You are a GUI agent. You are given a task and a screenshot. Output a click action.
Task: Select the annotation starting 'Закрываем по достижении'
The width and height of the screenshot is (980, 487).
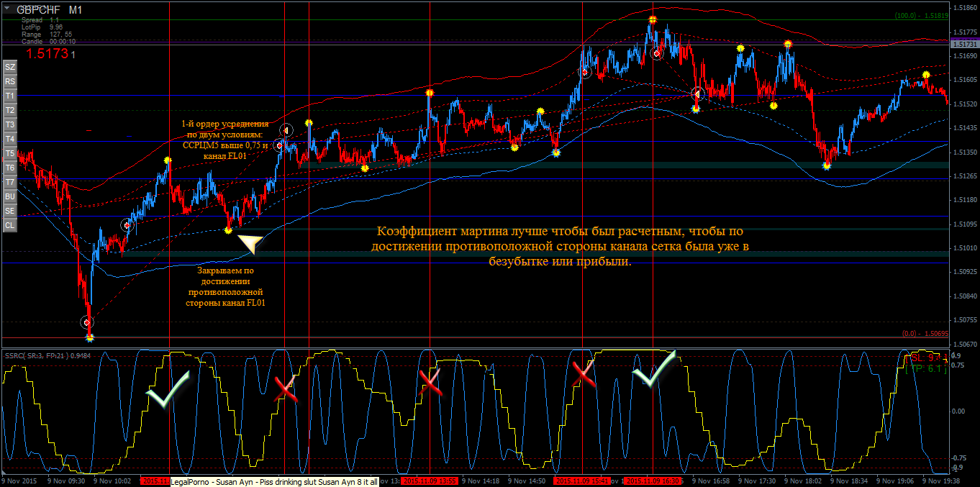pyautogui.click(x=226, y=288)
